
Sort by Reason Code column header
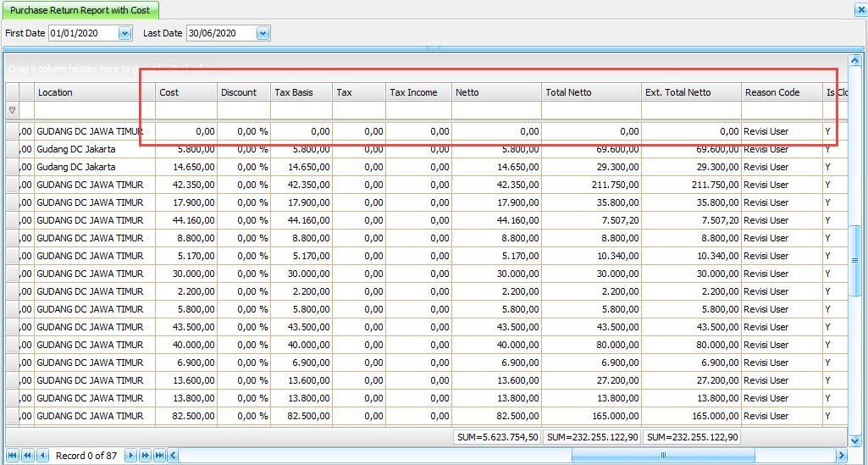pos(782,92)
